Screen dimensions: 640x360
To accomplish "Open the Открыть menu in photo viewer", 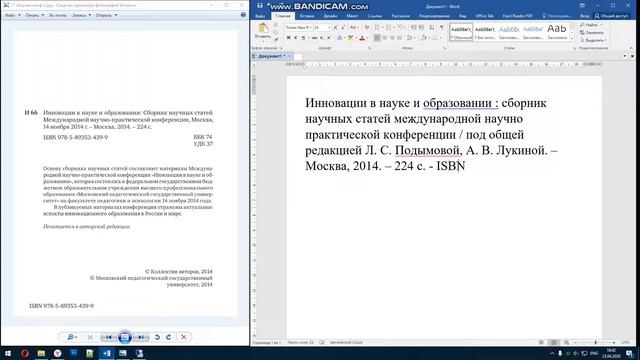I will click(x=106, y=15).
